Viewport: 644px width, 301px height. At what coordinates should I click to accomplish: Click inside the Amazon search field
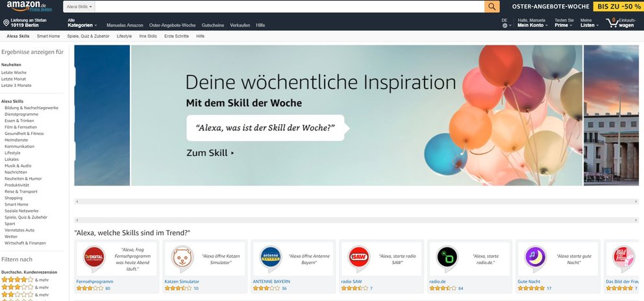[290, 6]
